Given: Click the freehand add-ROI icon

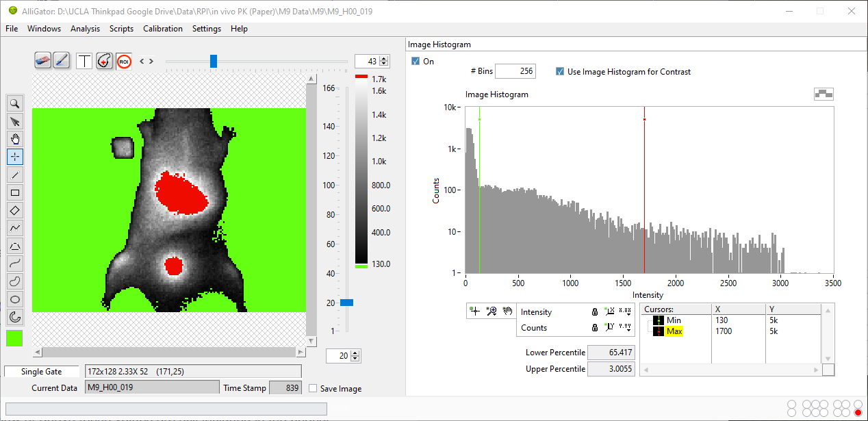Looking at the screenshot, I should (x=104, y=61).
